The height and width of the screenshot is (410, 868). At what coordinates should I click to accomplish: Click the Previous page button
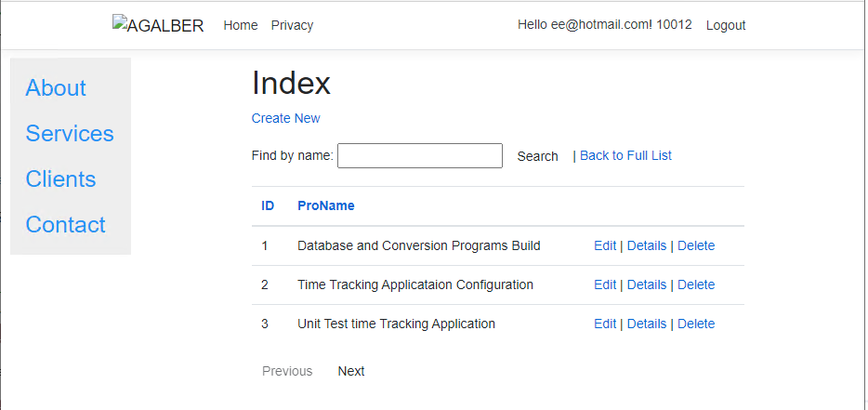click(287, 371)
